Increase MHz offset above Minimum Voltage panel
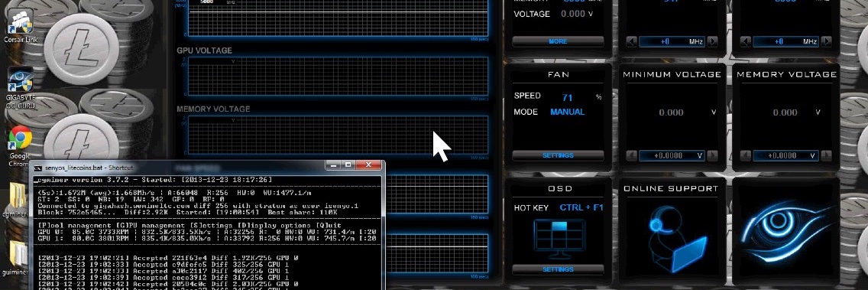The height and width of the screenshot is (290, 868). (x=712, y=41)
